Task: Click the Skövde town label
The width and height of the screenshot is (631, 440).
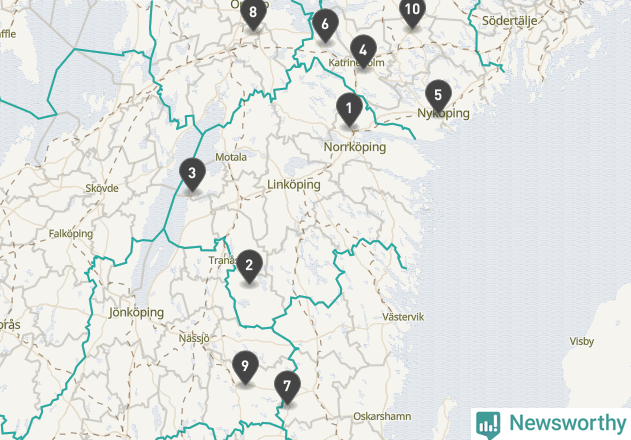Action: (102, 188)
